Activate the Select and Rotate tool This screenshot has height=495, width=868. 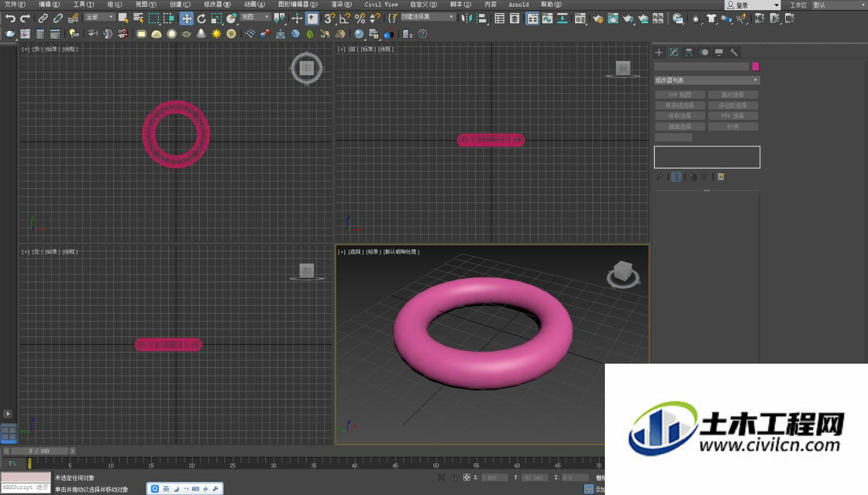[201, 18]
